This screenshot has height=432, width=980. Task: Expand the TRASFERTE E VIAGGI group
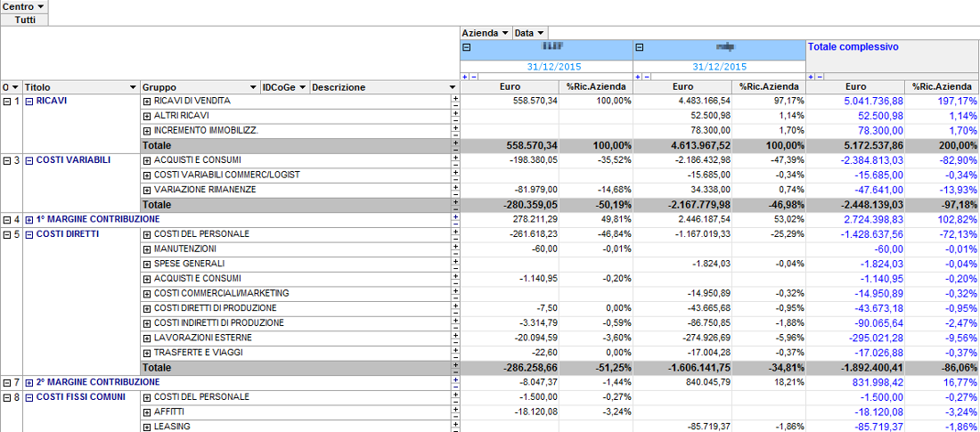(x=148, y=354)
